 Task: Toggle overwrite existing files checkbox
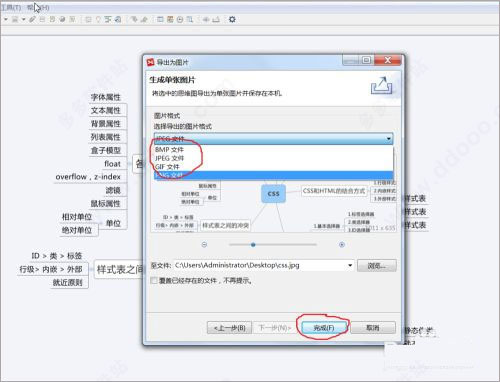154,281
